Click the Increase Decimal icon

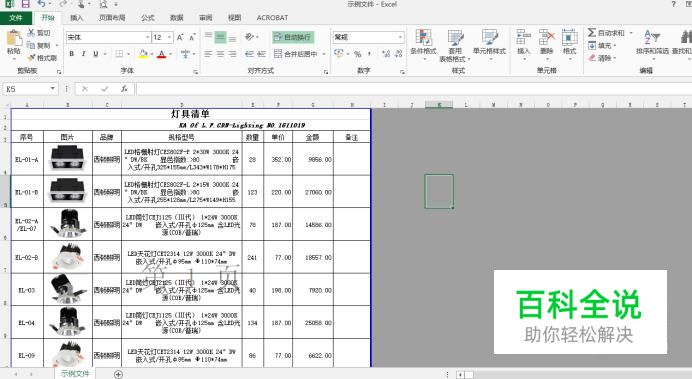386,54
